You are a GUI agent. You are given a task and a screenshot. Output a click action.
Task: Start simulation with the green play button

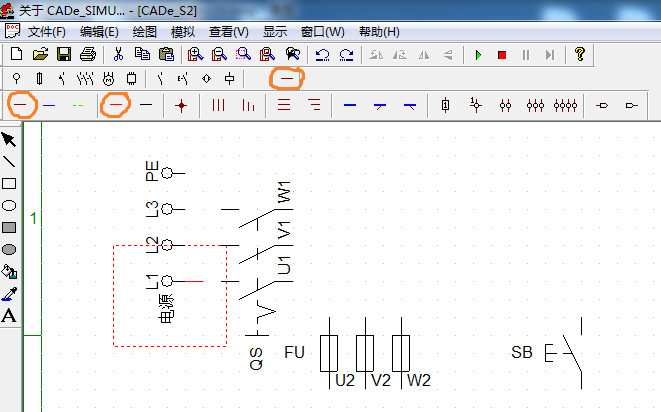pyautogui.click(x=478, y=55)
